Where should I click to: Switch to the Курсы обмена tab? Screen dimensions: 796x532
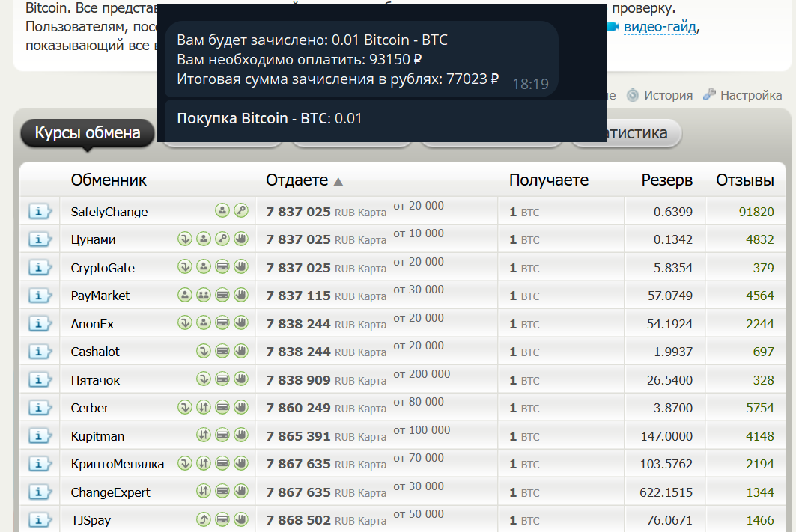pyautogui.click(x=88, y=133)
